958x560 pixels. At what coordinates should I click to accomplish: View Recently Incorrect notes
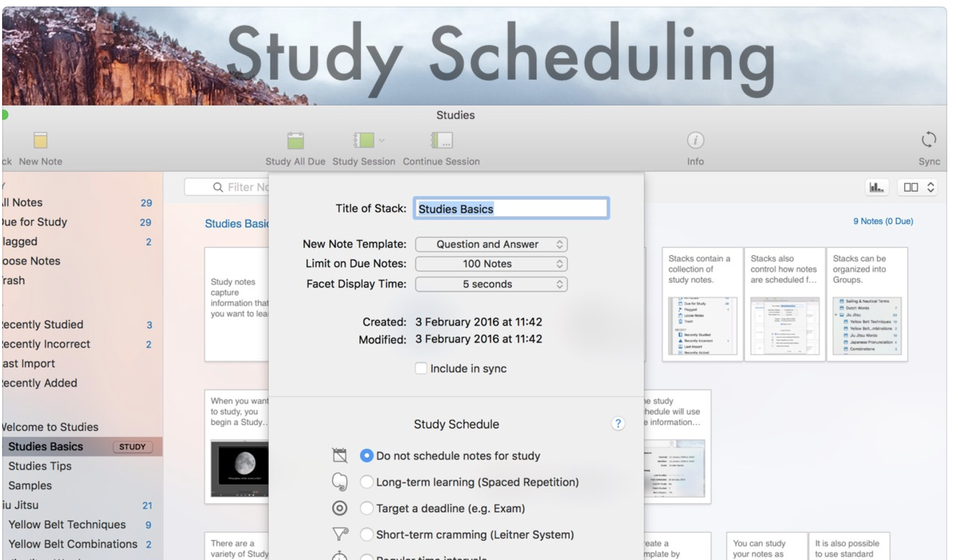pos(82,344)
